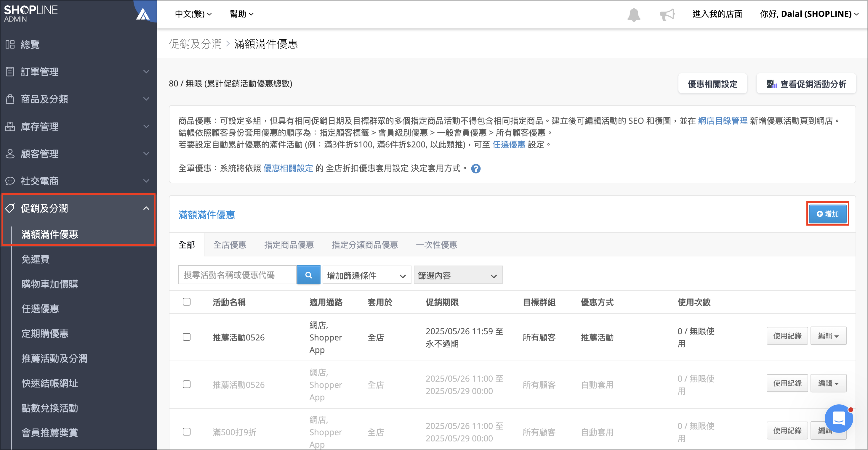Click the SHOPLINE Admin logo
Viewport: 868px width, 450px height.
31,14
